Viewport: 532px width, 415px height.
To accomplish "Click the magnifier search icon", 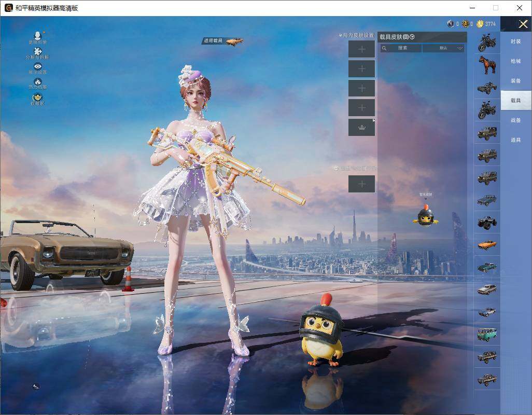I will [384, 48].
